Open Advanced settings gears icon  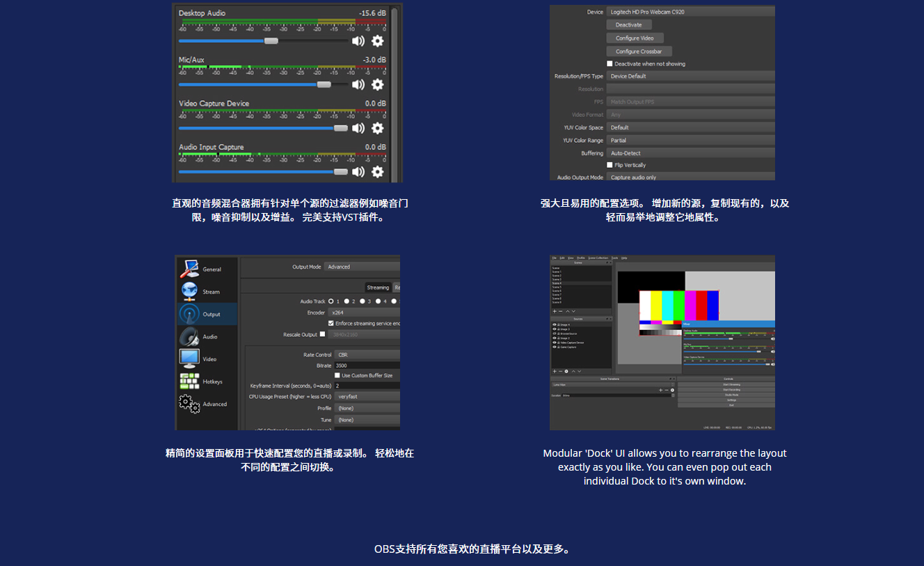click(190, 404)
